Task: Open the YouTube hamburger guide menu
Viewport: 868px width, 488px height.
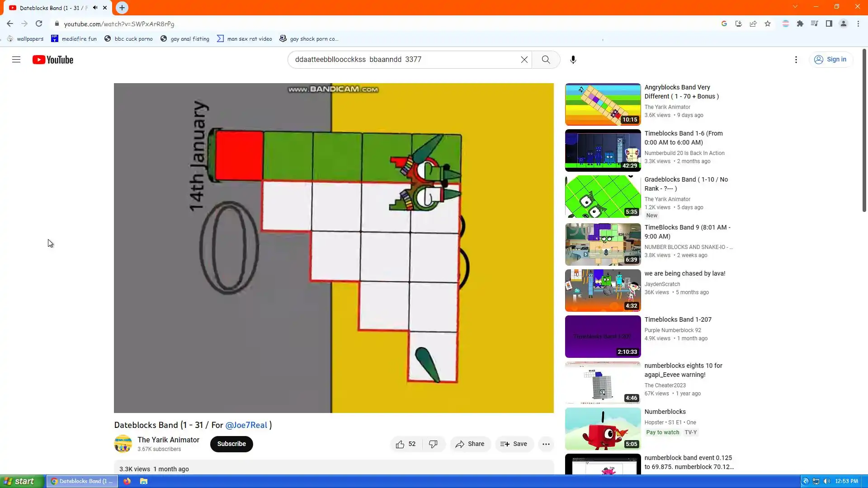Action: pyautogui.click(x=16, y=60)
